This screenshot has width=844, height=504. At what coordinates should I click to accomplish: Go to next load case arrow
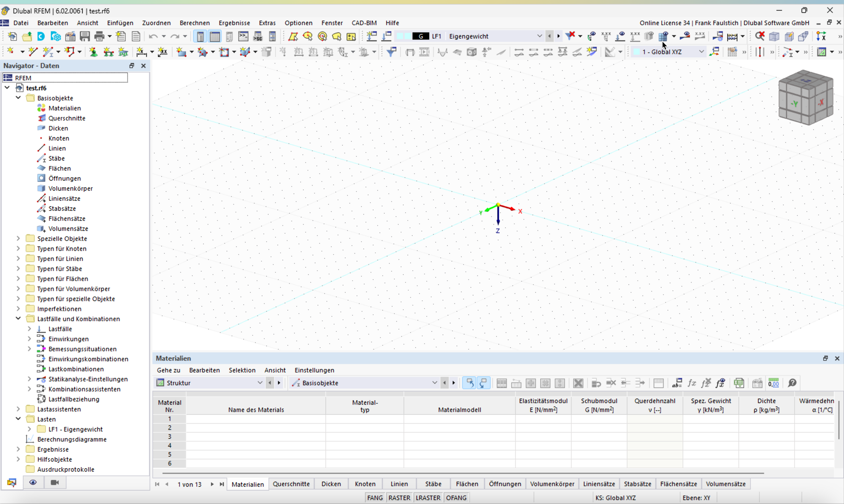pos(558,36)
